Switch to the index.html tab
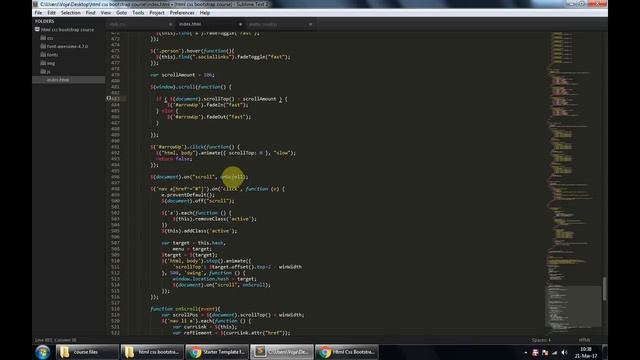This screenshot has width=640, height=360. pyautogui.click(x=208, y=24)
